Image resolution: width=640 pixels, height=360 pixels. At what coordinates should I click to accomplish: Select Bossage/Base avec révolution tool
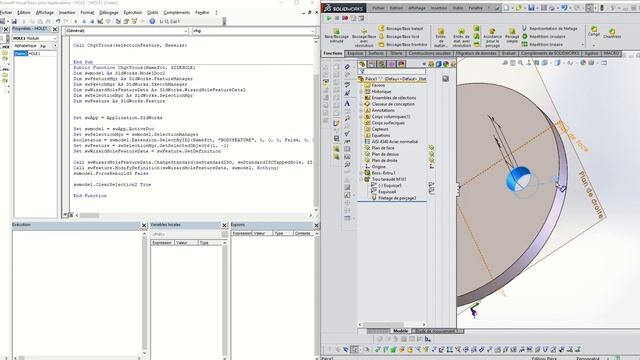point(364,37)
